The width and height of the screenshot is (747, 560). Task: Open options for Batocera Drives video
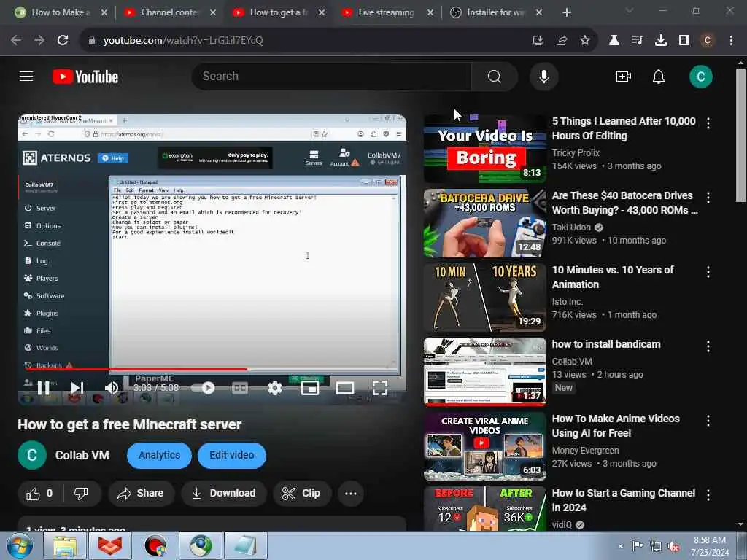coord(708,198)
